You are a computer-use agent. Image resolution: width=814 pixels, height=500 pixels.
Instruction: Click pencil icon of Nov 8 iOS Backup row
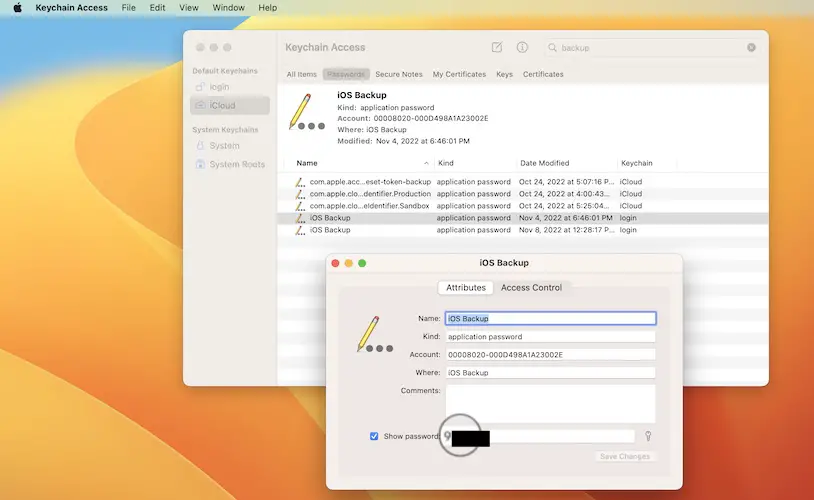300,230
